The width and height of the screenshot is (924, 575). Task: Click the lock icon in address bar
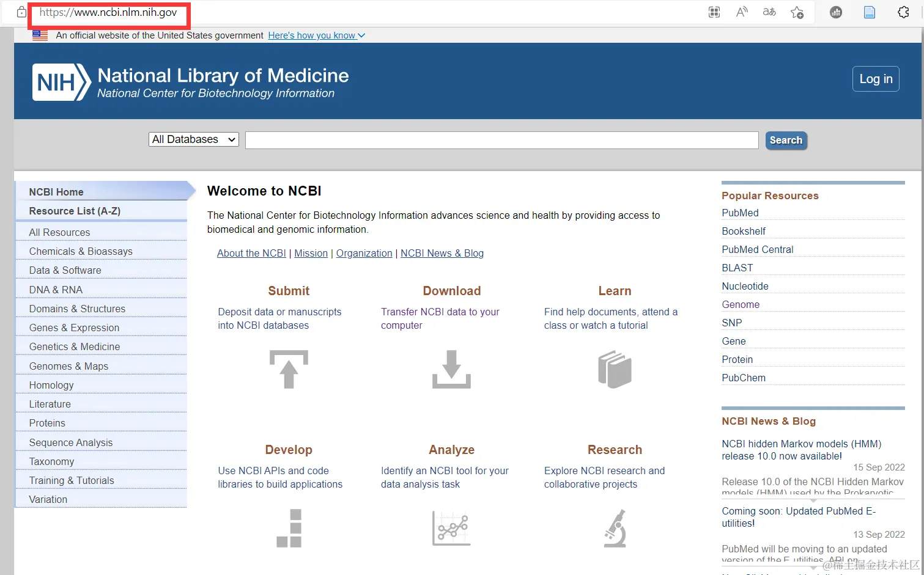[x=21, y=12]
